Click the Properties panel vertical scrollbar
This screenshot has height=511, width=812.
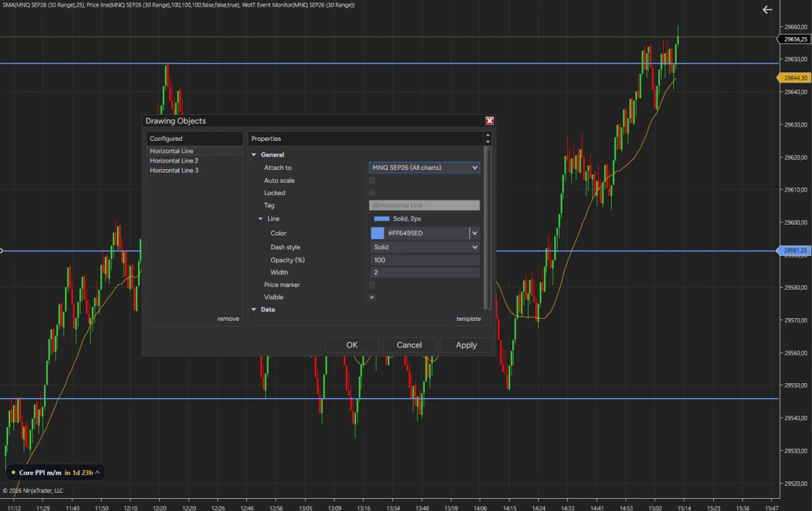(x=487, y=227)
